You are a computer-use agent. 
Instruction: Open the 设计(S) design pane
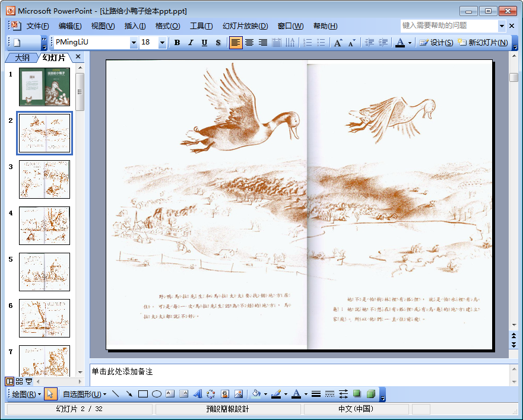pos(436,43)
